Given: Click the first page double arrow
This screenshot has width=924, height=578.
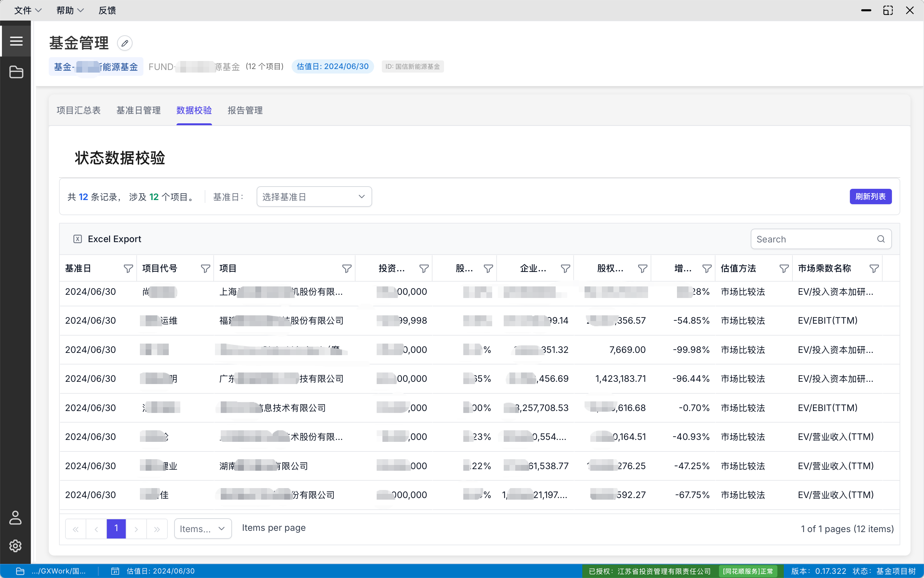Looking at the screenshot, I should (76, 529).
